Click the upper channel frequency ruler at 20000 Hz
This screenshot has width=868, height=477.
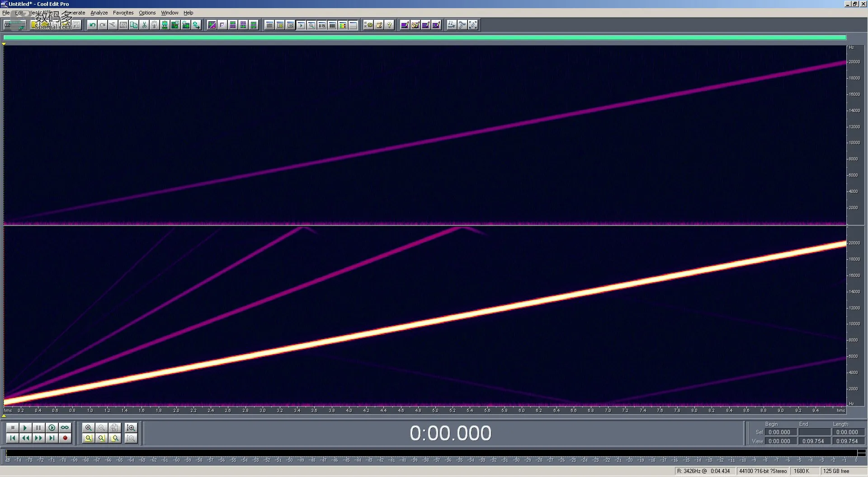point(854,62)
